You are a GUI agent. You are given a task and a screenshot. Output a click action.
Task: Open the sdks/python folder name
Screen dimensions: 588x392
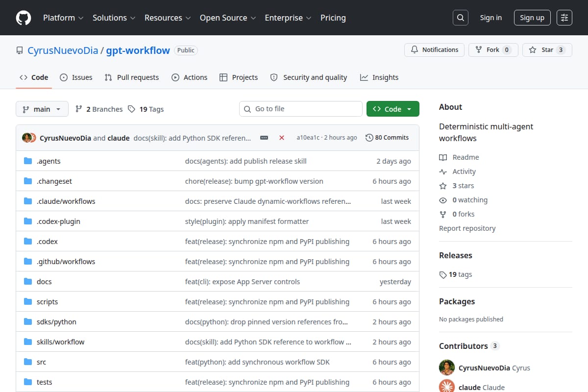click(x=56, y=322)
